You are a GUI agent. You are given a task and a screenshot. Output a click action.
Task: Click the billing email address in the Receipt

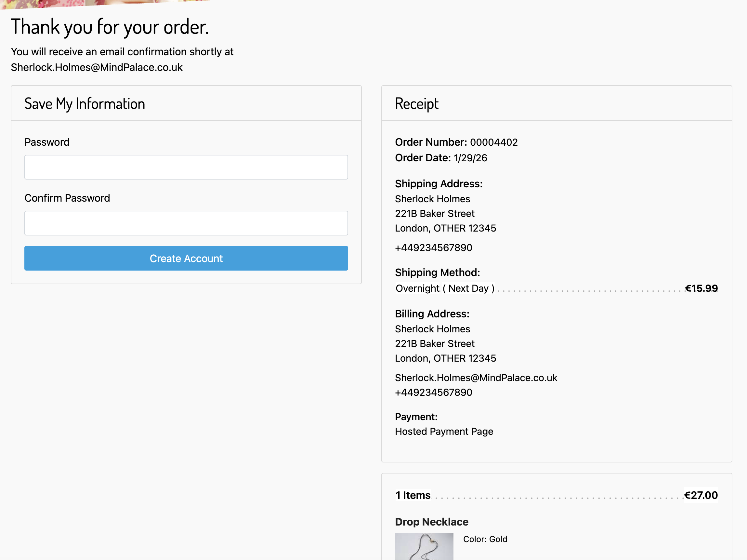coord(476,378)
